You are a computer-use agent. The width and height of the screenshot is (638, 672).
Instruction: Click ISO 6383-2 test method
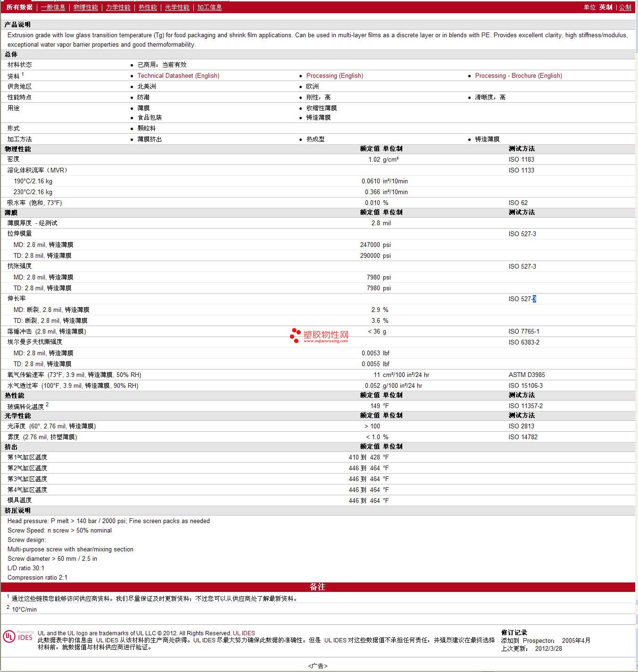523,342
